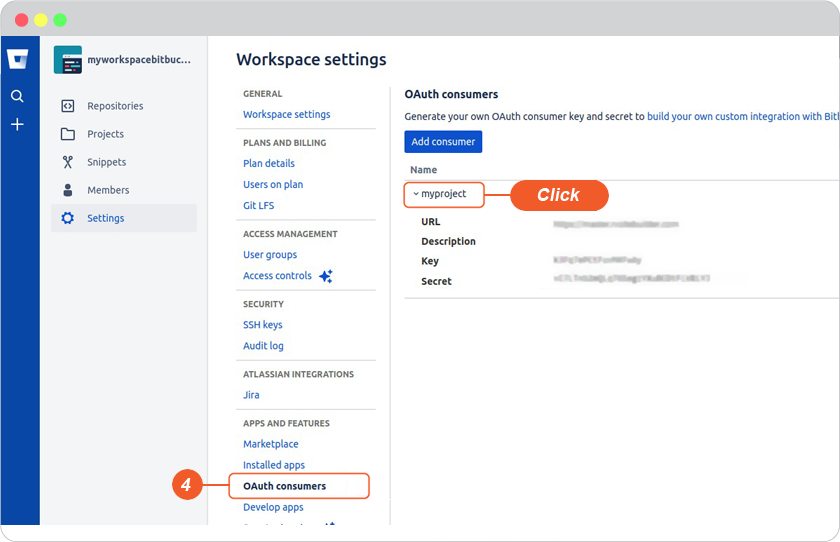The image size is (840, 542).
Task: Click the blurred Key value
Action: (597, 260)
